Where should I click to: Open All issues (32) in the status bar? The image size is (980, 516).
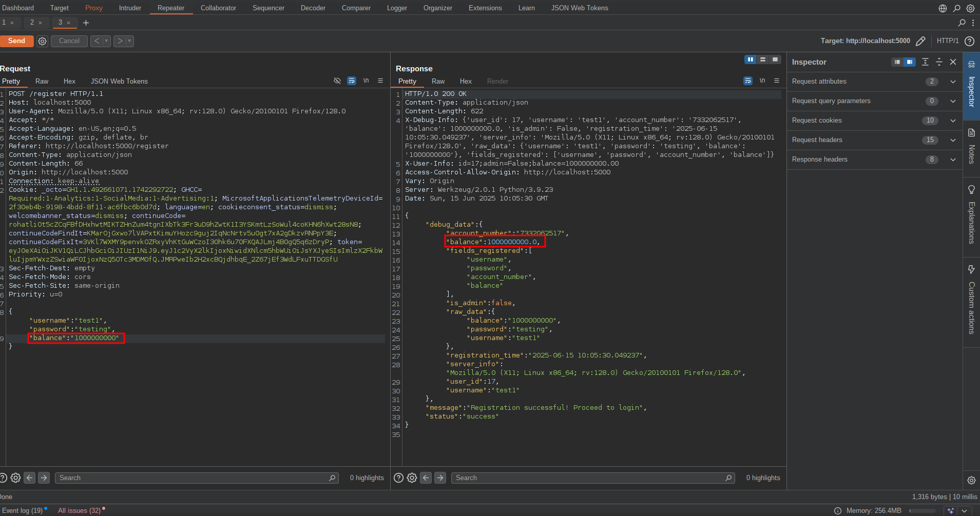[x=79, y=510]
